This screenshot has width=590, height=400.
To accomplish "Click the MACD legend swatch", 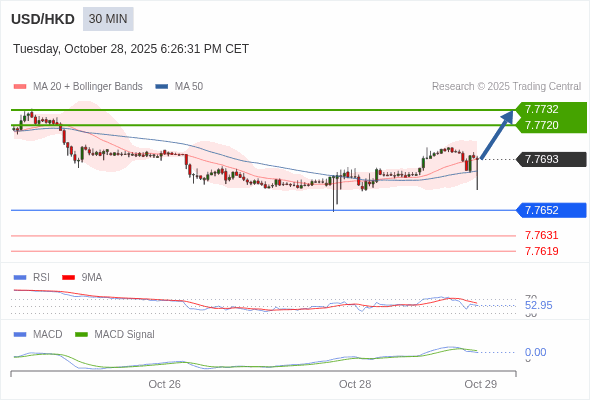I will [20, 335].
